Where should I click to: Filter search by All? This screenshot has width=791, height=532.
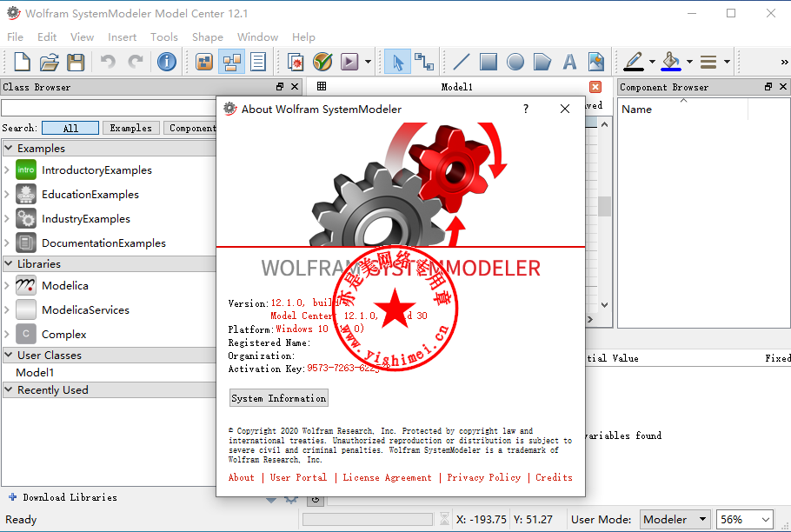(70, 128)
